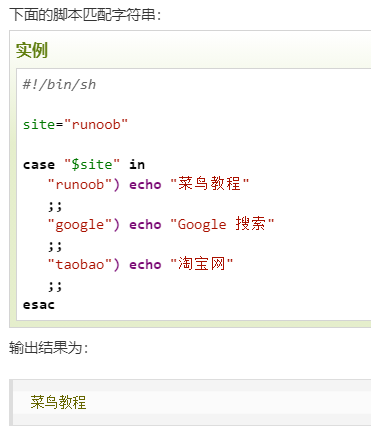Click the "淘宝网" string

pyautogui.click(x=202, y=264)
